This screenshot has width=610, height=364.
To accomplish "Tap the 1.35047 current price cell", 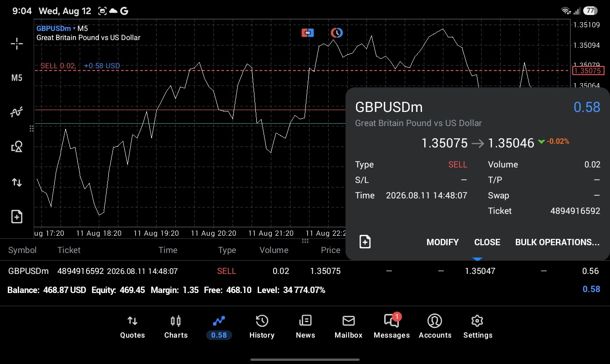I will [480, 271].
